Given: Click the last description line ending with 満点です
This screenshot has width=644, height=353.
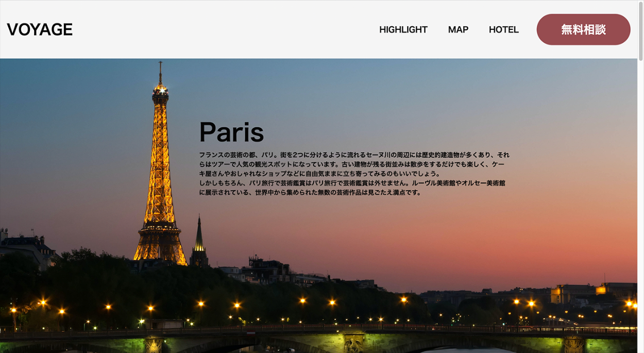Looking at the screenshot, I should click(x=310, y=193).
